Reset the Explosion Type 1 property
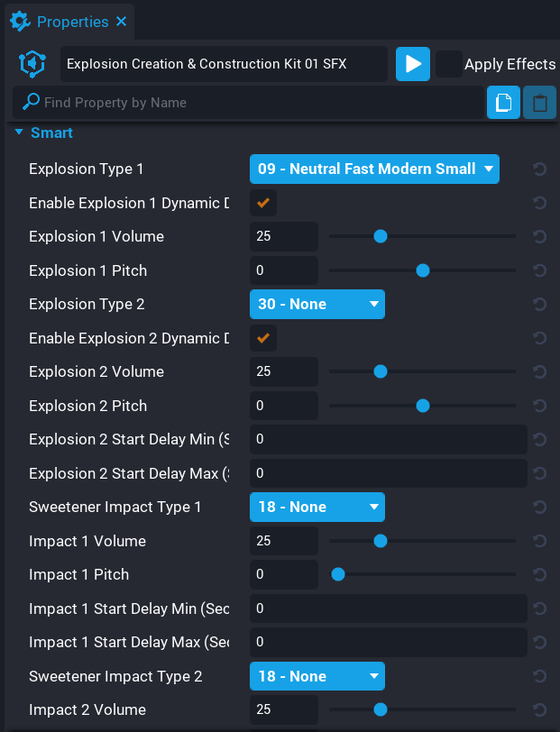 click(x=538, y=169)
